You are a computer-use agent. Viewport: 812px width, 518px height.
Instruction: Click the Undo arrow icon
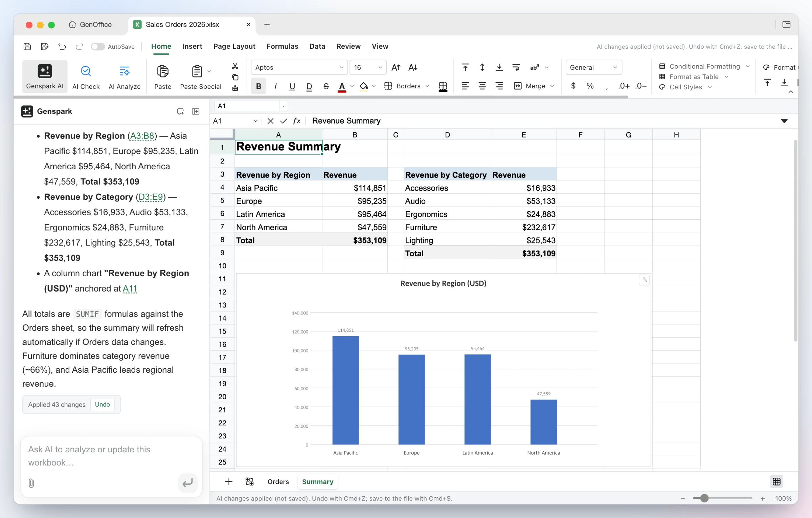coord(62,46)
